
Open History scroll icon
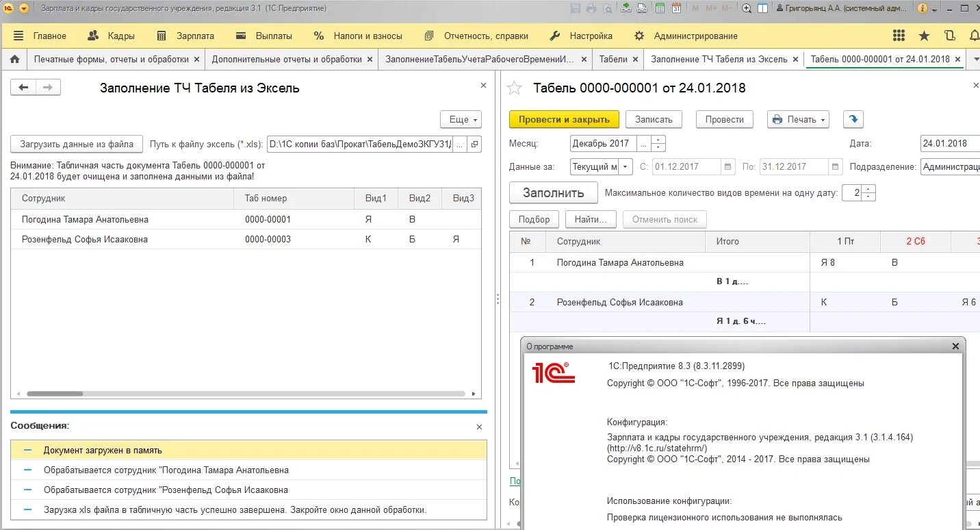(950, 36)
